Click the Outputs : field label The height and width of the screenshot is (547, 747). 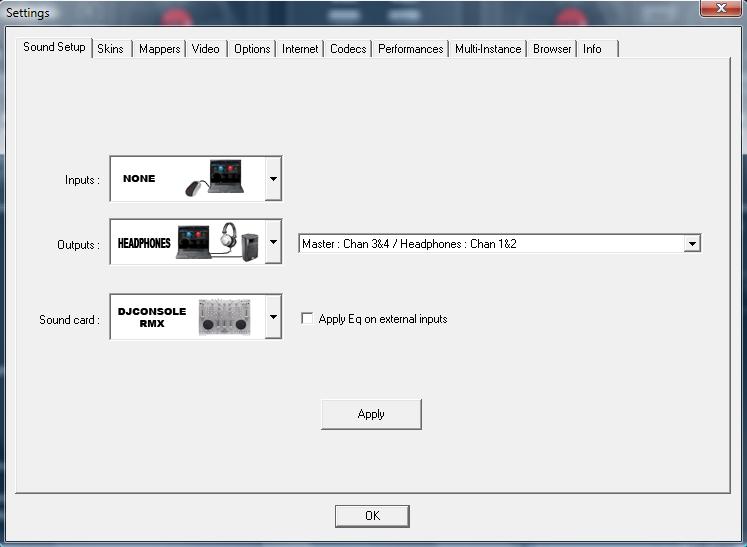tap(78, 244)
